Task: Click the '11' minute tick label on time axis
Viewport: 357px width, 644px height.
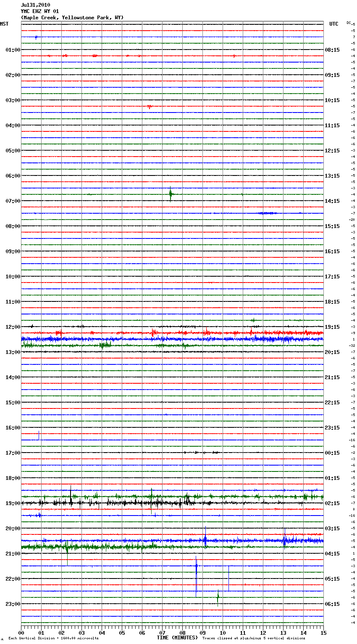Action: (243, 632)
